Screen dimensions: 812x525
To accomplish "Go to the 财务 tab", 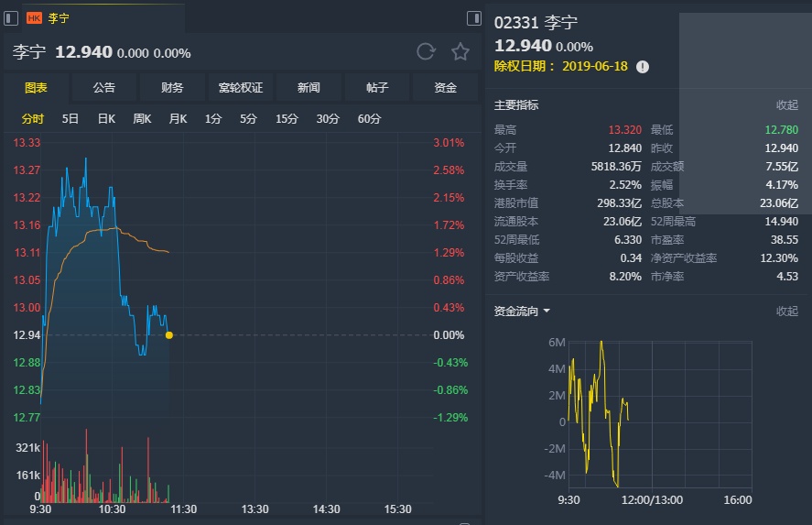I will (172, 87).
